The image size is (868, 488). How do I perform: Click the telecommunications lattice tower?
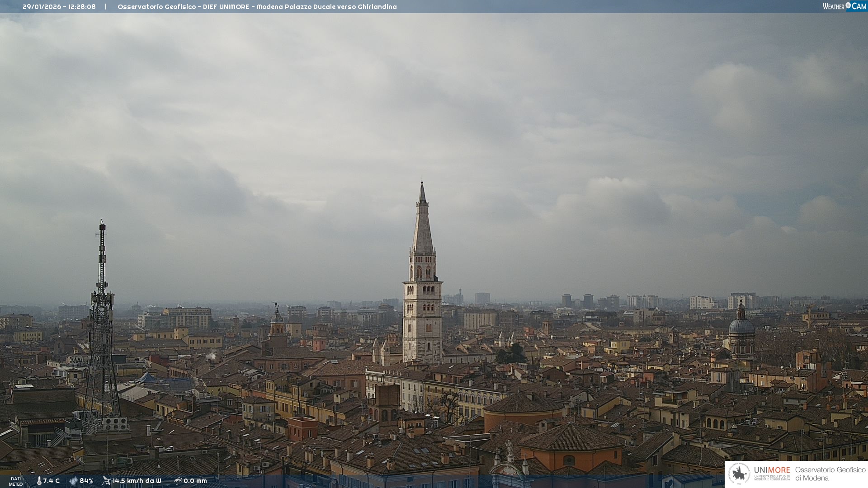pos(102,316)
